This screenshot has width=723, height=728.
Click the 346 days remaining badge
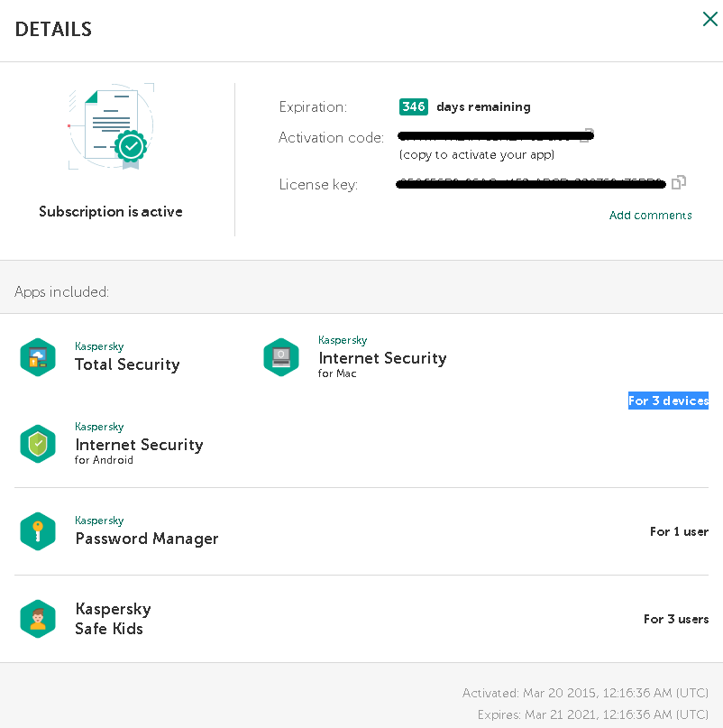[414, 106]
